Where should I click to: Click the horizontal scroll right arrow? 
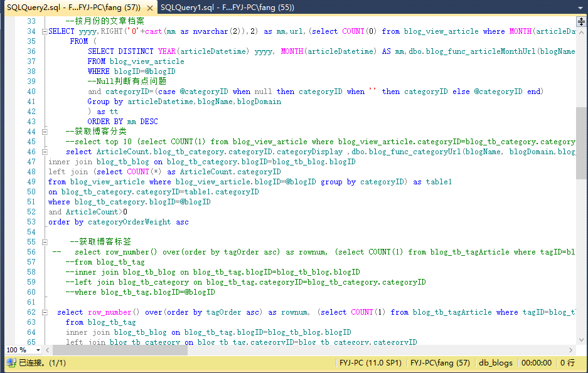click(x=571, y=350)
